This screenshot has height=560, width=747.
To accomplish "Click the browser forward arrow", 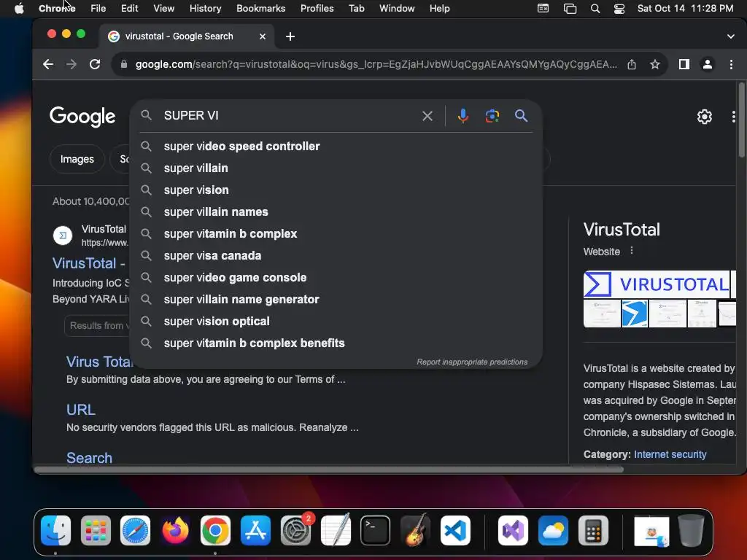I will [71, 64].
